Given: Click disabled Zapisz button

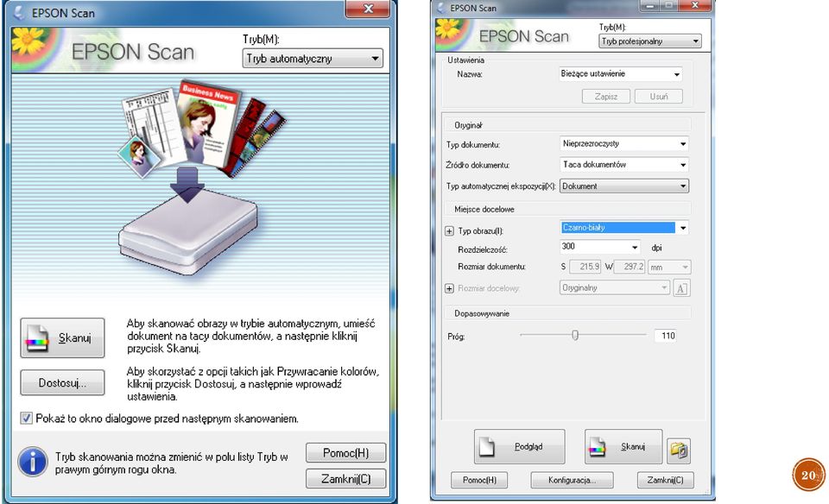Looking at the screenshot, I should click(x=606, y=96).
